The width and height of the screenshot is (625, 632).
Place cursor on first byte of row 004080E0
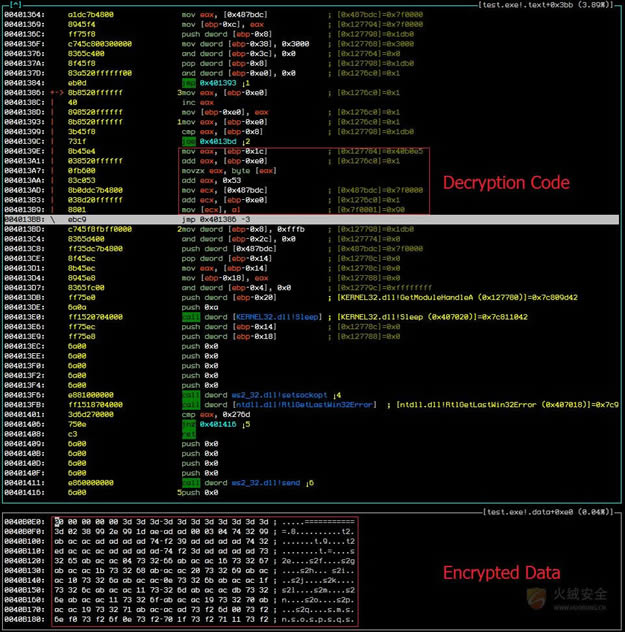click(x=59, y=521)
